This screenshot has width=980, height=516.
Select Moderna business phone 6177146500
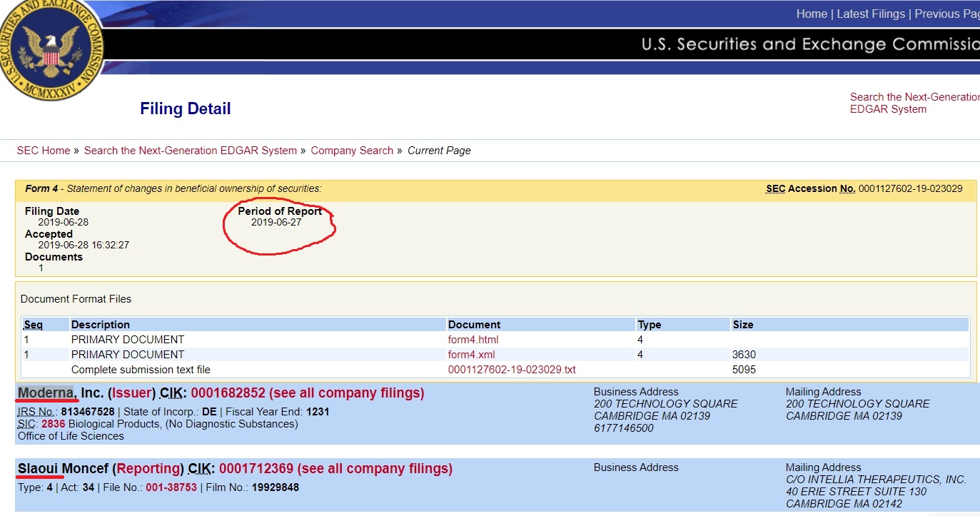tap(624, 428)
